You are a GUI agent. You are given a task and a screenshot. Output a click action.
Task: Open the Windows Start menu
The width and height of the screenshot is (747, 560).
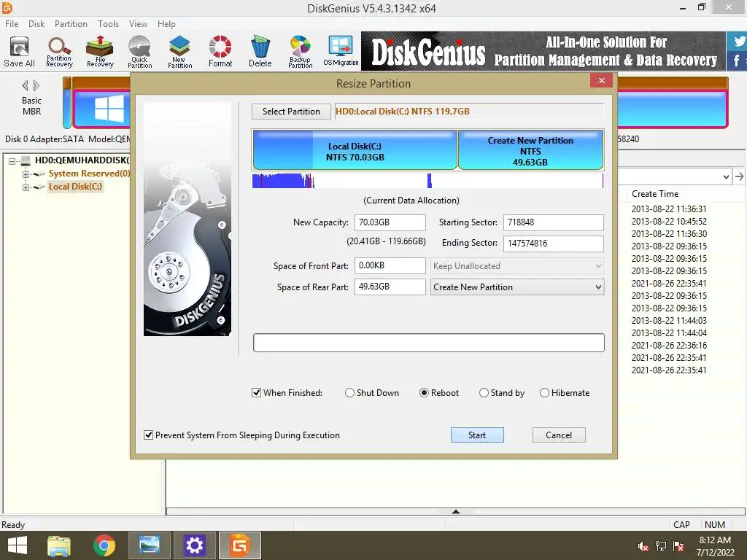pyautogui.click(x=18, y=545)
